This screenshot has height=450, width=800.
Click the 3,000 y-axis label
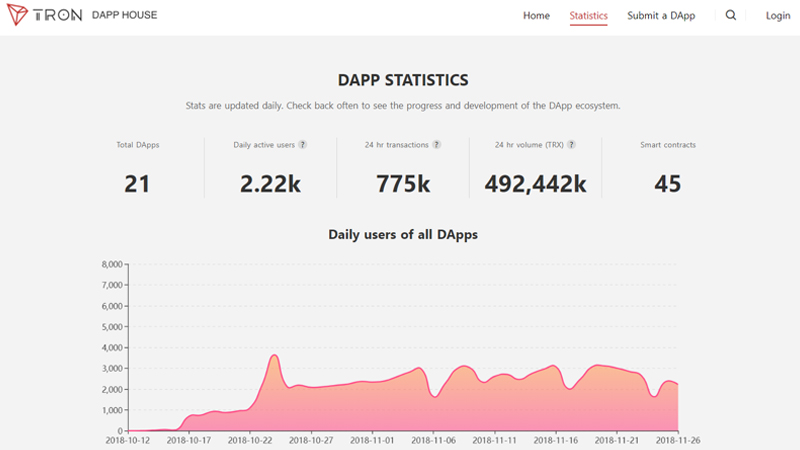[x=112, y=368]
